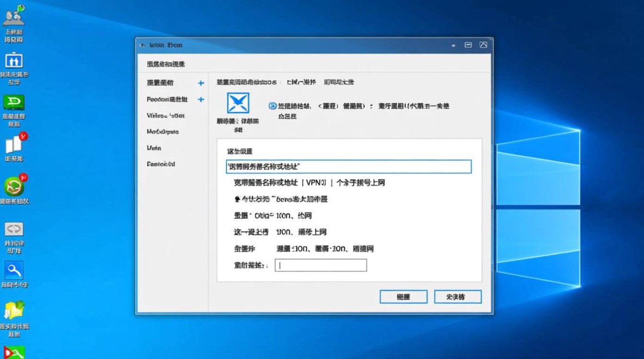The width and height of the screenshot is (644, 359).
Task: Open the small chevron in the title bar
Action: [453, 45]
